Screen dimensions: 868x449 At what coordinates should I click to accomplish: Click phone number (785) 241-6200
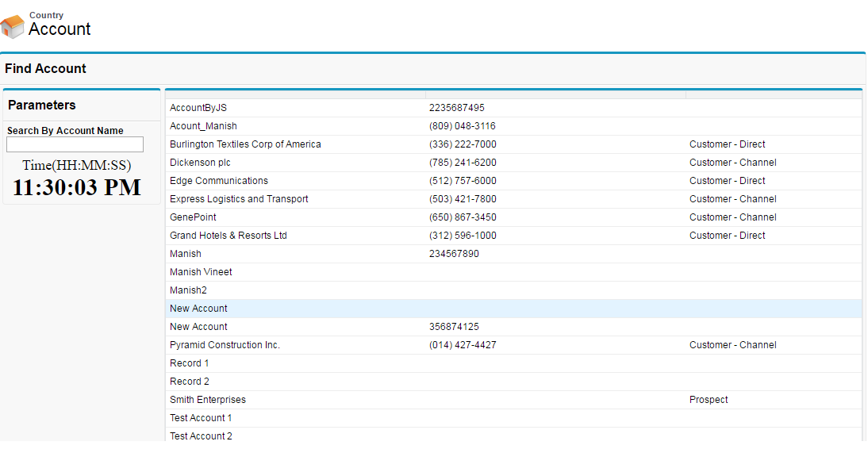coord(463,163)
